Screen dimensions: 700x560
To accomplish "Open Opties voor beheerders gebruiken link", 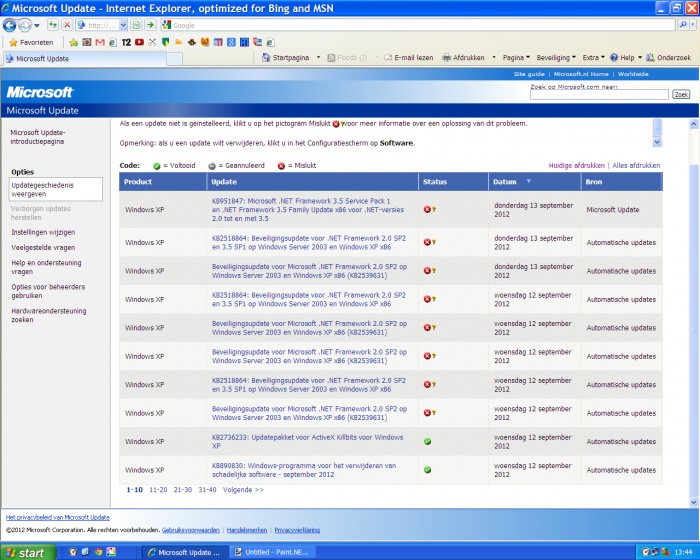I will 48,291.
